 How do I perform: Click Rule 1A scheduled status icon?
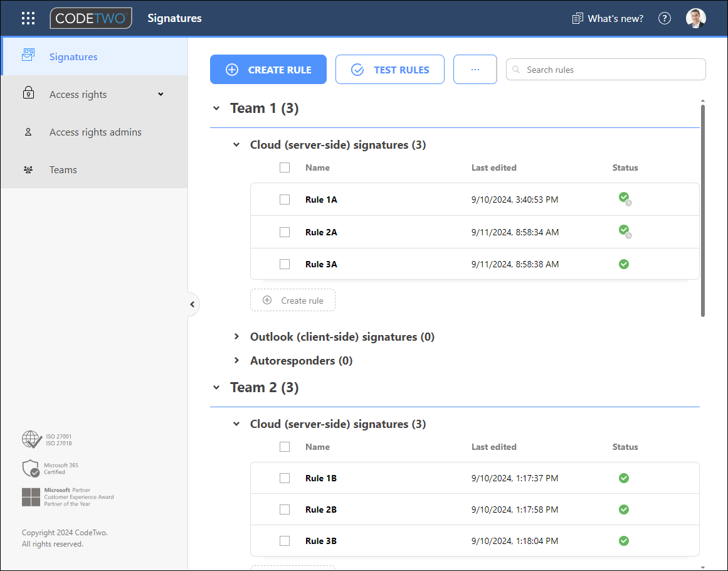[625, 199]
